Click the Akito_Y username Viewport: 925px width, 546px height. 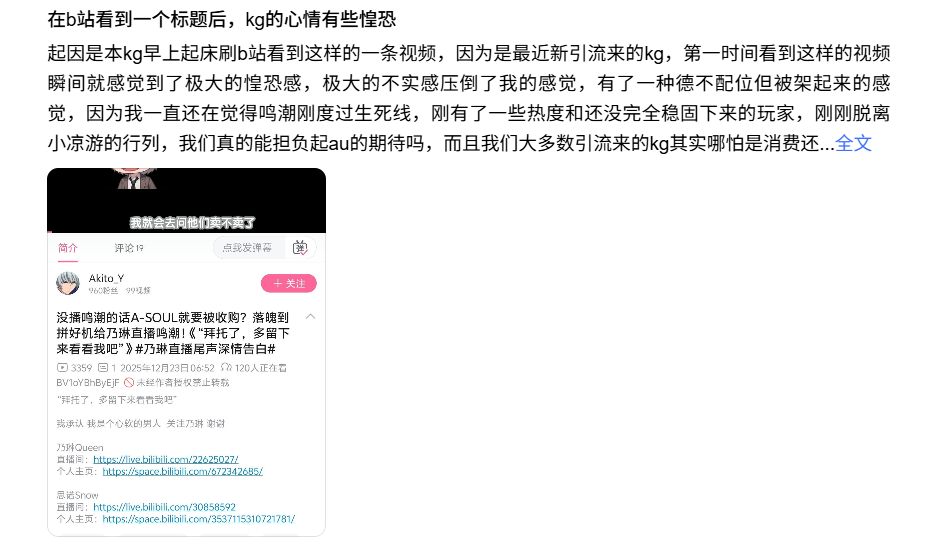106,278
